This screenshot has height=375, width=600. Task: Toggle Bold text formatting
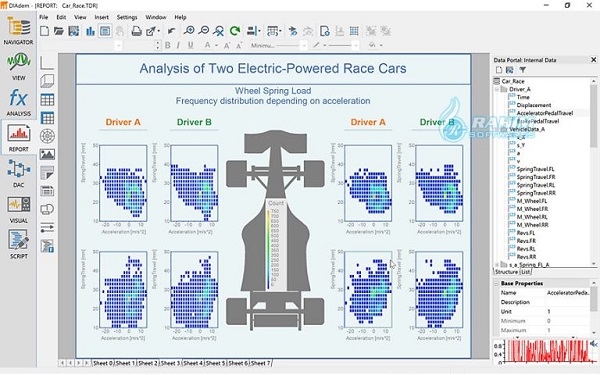[x=168, y=45]
